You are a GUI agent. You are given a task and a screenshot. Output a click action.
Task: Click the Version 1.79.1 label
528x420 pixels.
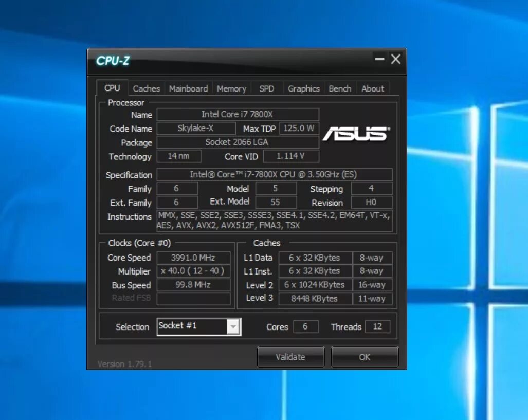(x=124, y=364)
